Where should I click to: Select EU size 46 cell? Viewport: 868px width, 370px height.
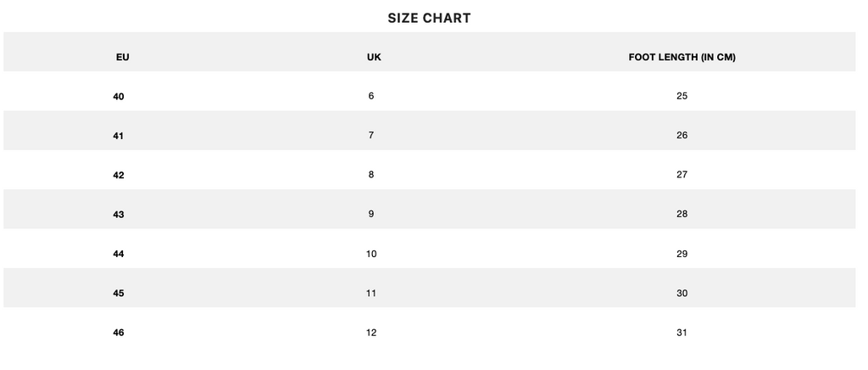119,333
